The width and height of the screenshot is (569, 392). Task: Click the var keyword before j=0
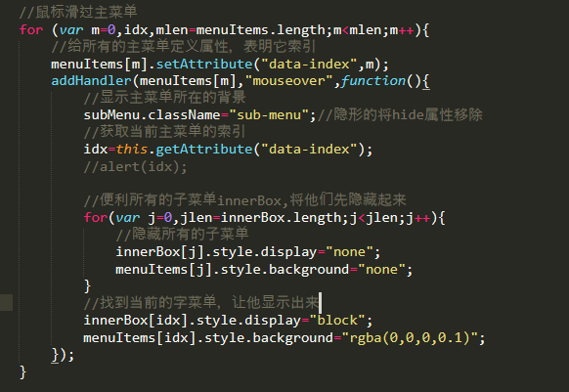[x=128, y=218]
